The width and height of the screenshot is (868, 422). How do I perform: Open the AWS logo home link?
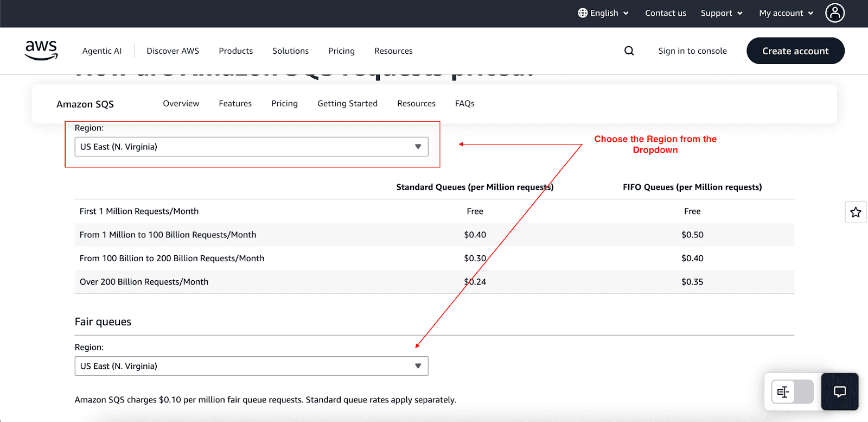coord(41,50)
